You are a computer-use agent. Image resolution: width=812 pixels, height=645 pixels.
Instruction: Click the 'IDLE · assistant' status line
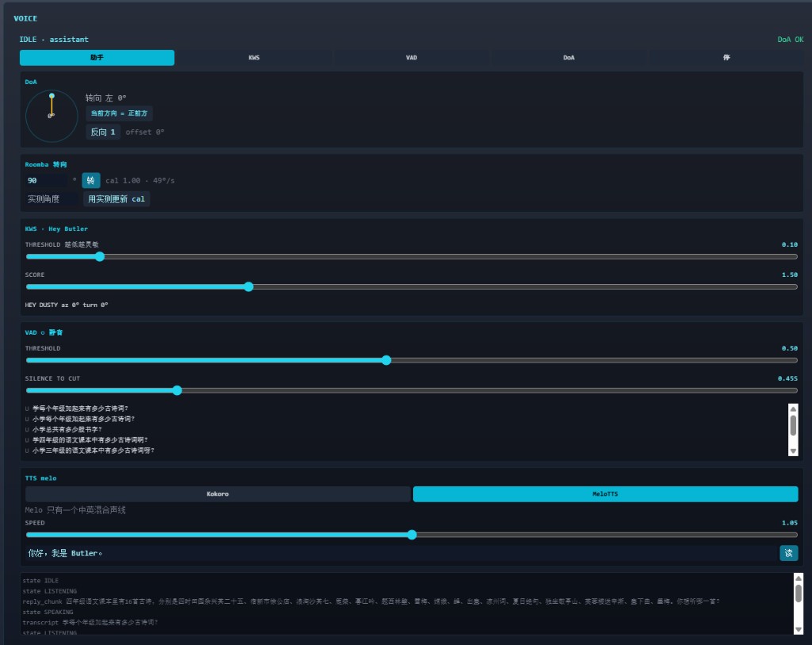54,40
